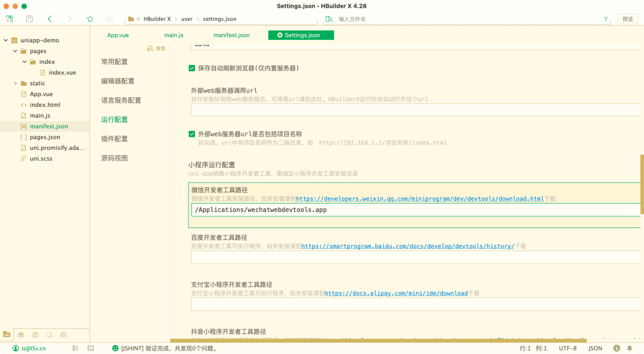Select the 常用配置 settings category

click(x=114, y=61)
